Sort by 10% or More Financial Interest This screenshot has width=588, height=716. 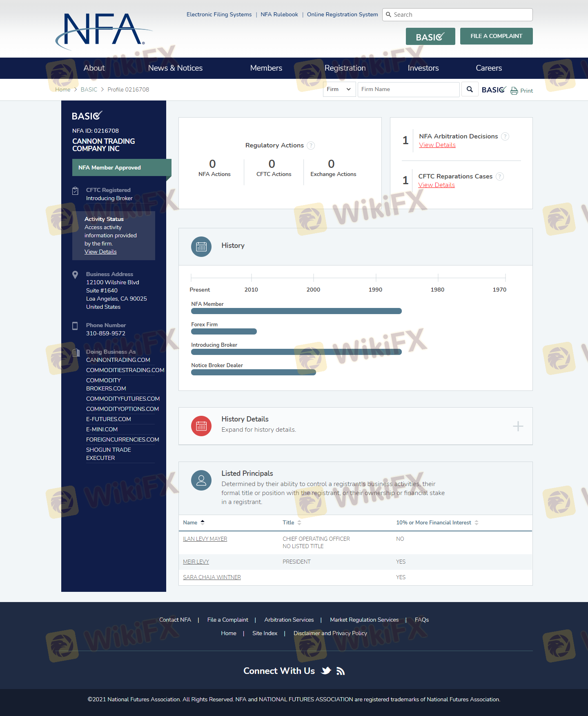[437, 522]
